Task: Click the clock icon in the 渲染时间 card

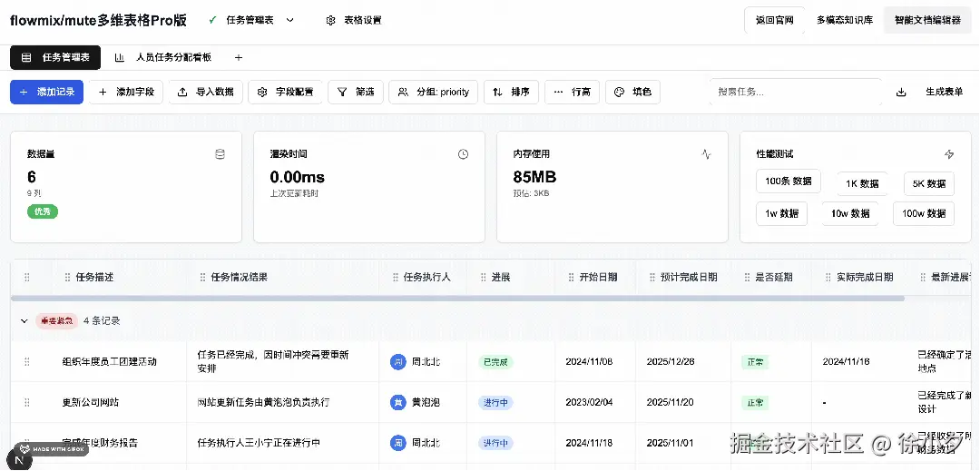Action: pyautogui.click(x=463, y=154)
